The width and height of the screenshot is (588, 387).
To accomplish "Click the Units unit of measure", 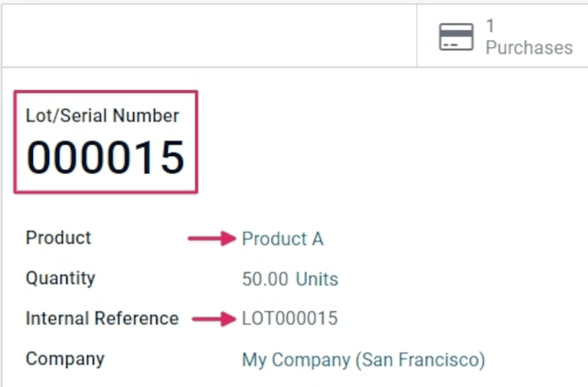I will pyautogui.click(x=317, y=279).
